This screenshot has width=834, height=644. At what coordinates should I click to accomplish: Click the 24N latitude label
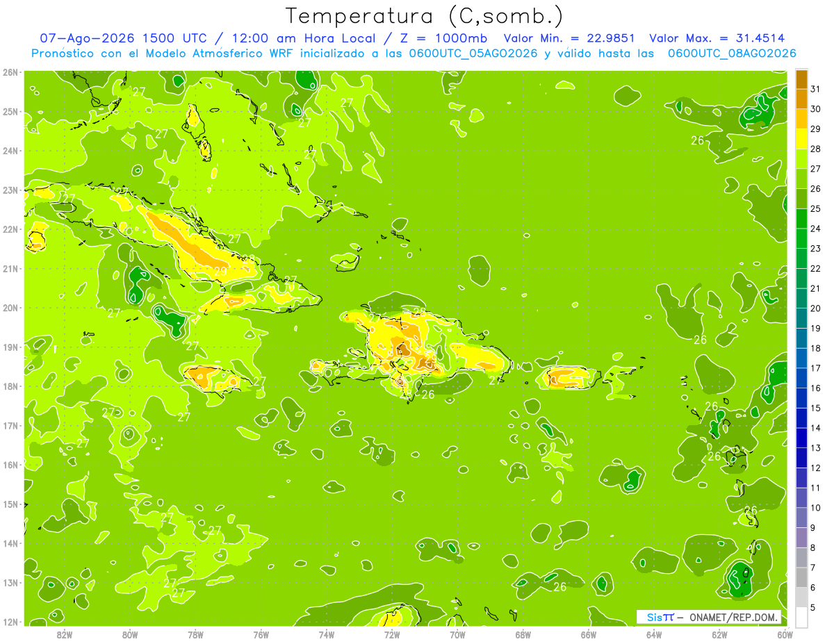point(11,151)
